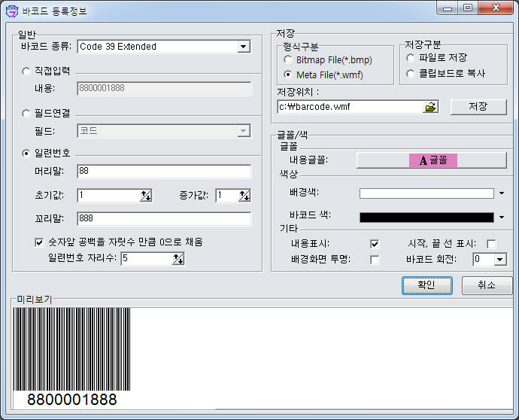Image resolution: width=519 pixels, height=420 pixels.
Task: Close the 바코드 등록정보 window
Action: [x=495, y=8]
